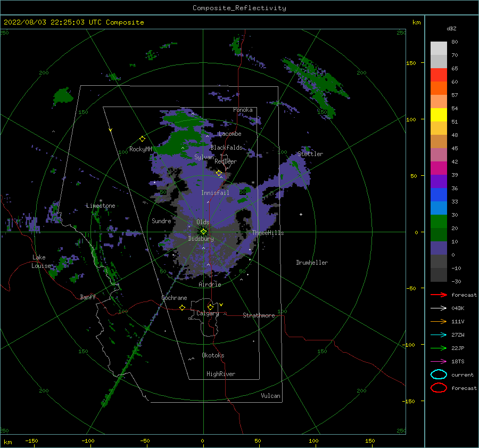Select the blue 36 dBZ color swatch
Screen dimensions: 479x448
click(x=439, y=194)
